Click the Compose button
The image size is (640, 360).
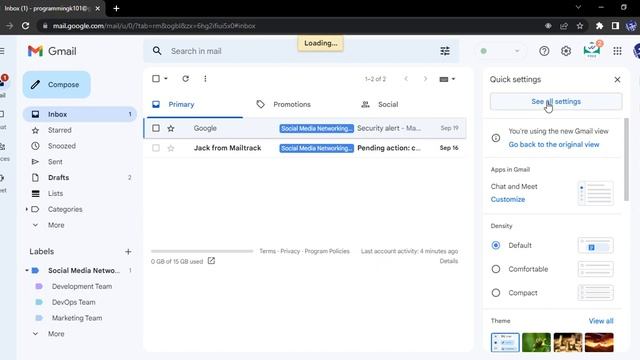tap(56, 84)
